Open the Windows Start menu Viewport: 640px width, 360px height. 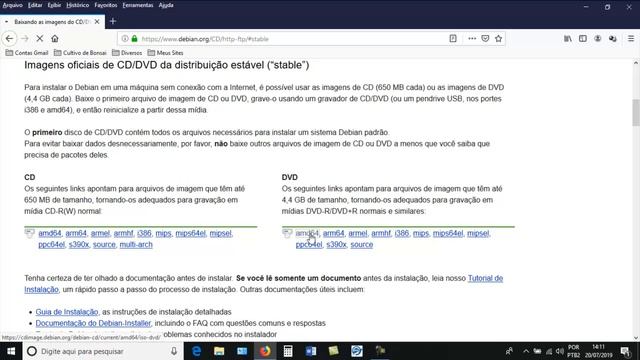pos(11,351)
